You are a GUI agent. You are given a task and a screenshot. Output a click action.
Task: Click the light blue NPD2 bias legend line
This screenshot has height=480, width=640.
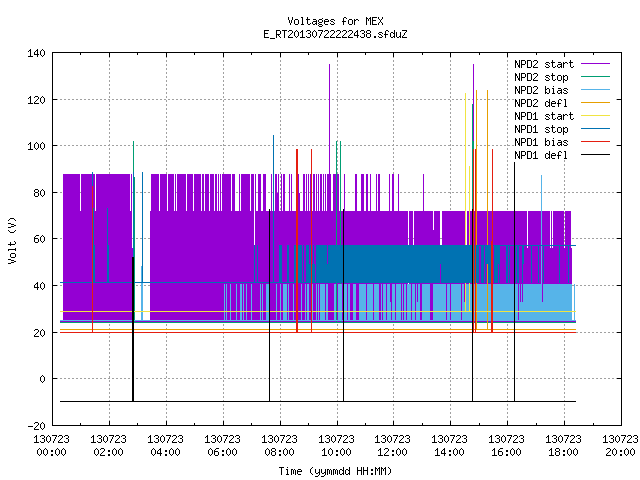tap(595, 89)
